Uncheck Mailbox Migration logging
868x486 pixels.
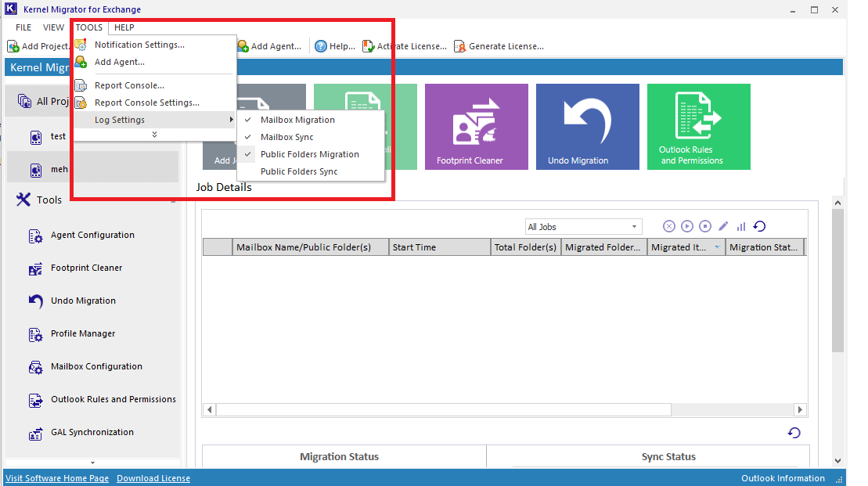(x=311, y=120)
